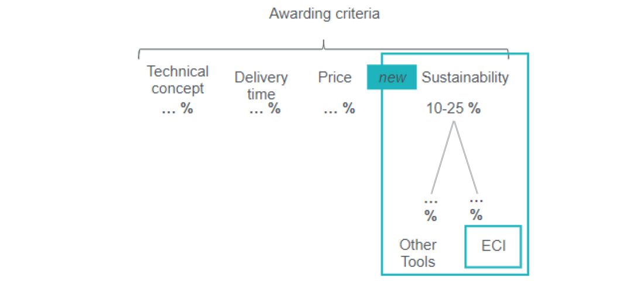644x281 pixels.
Task: Select the Sustainability criterion label
Action: tap(465, 77)
